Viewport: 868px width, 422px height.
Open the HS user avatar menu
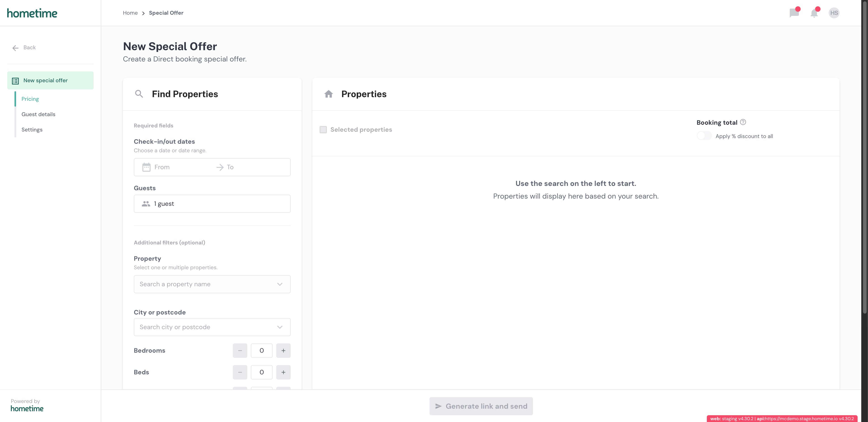click(x=834, y=13)
